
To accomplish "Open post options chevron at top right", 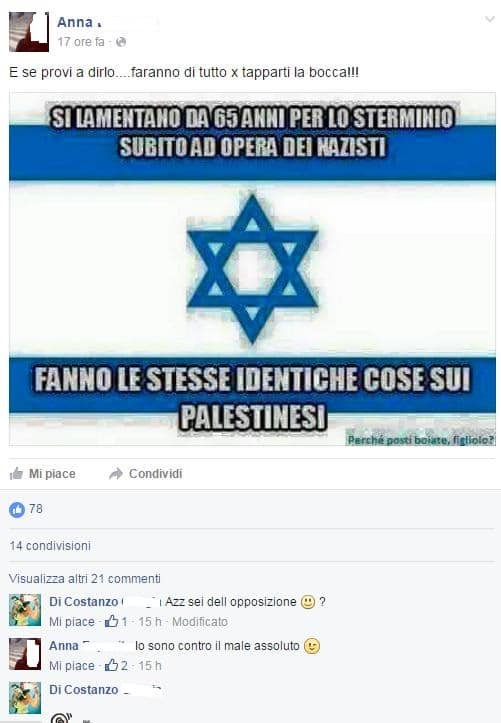I will tap(489, 19).
